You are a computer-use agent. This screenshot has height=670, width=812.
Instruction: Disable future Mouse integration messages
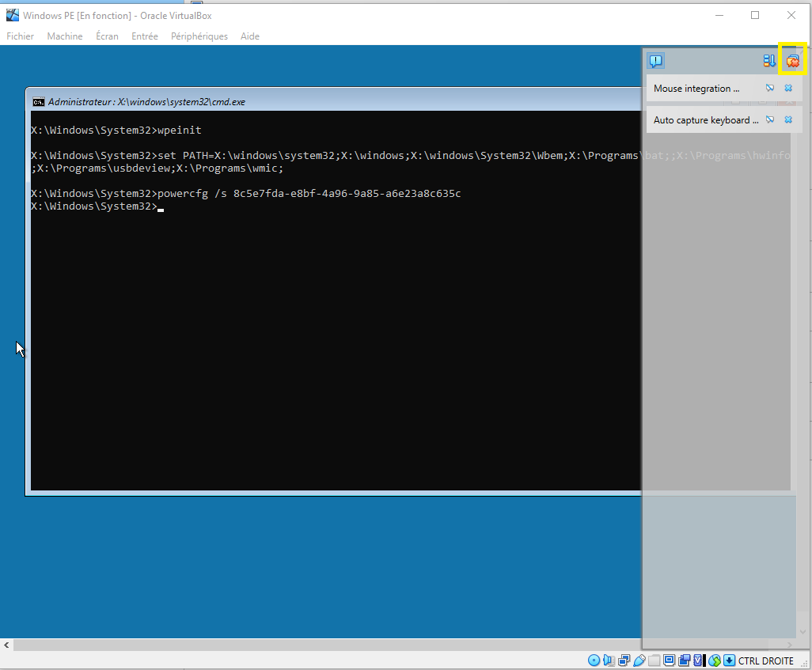coord(770,89)
